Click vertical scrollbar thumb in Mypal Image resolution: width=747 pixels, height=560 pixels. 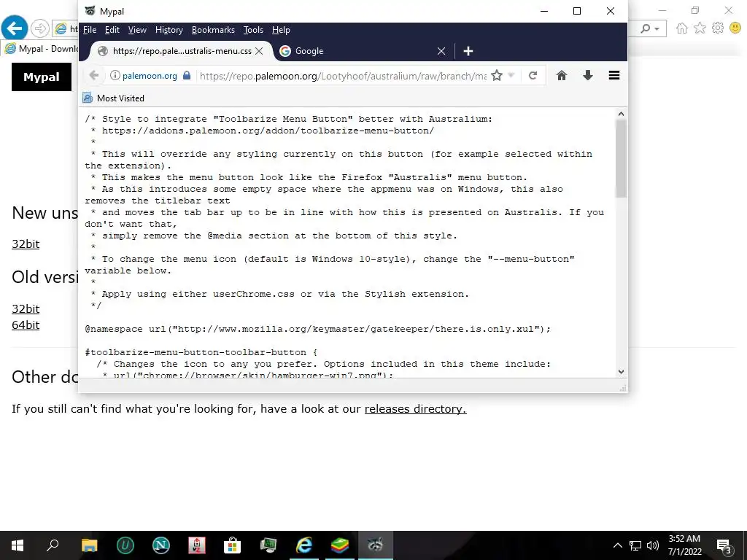621,158
